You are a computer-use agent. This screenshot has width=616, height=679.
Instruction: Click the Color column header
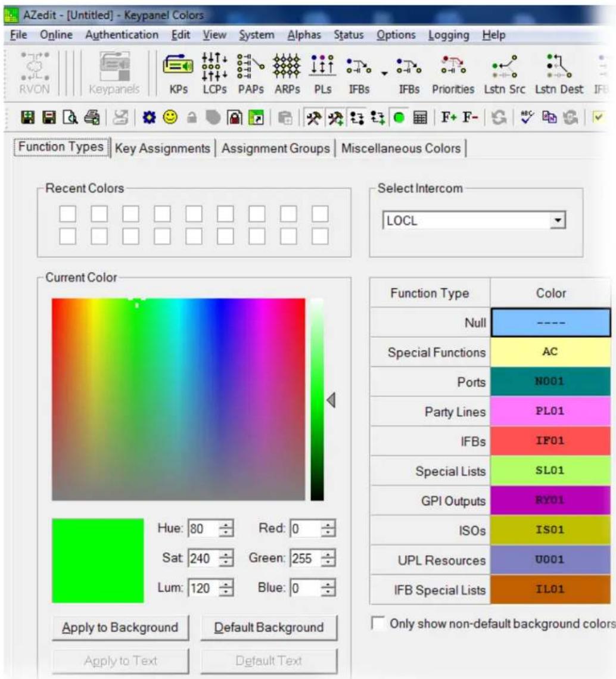click(x=550, y=293)
